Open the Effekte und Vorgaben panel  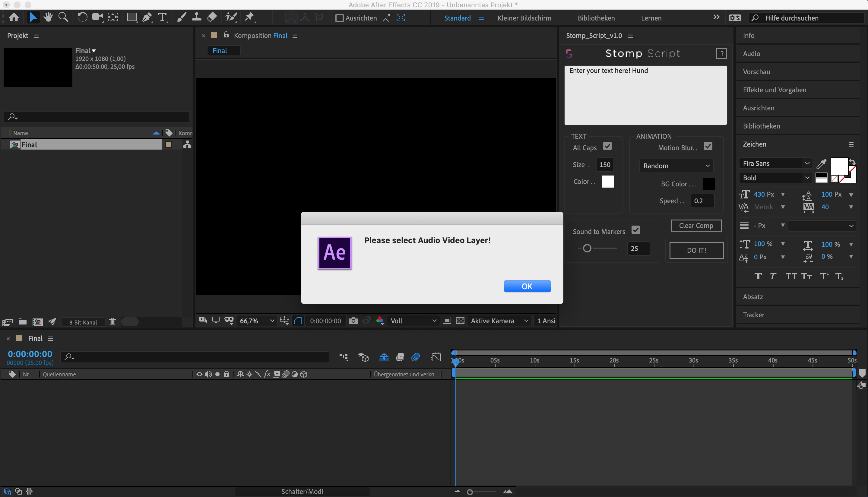pyautogui.click(x=775, y=90)
